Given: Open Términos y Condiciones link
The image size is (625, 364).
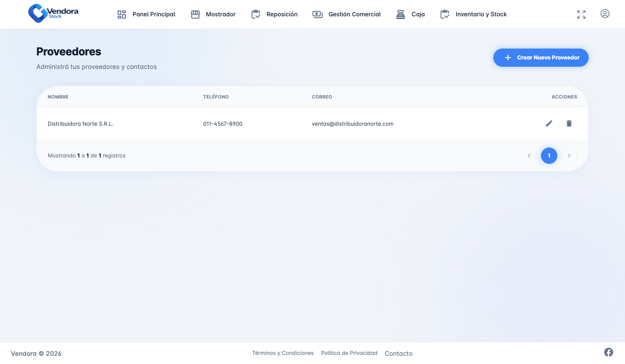Looking at the screenshot, I should (x=283, y=353).
